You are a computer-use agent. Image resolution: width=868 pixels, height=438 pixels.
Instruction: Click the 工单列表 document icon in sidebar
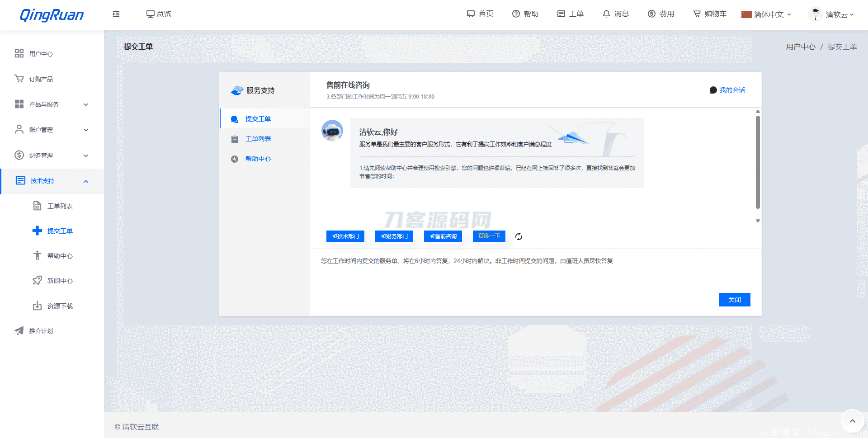37,206
